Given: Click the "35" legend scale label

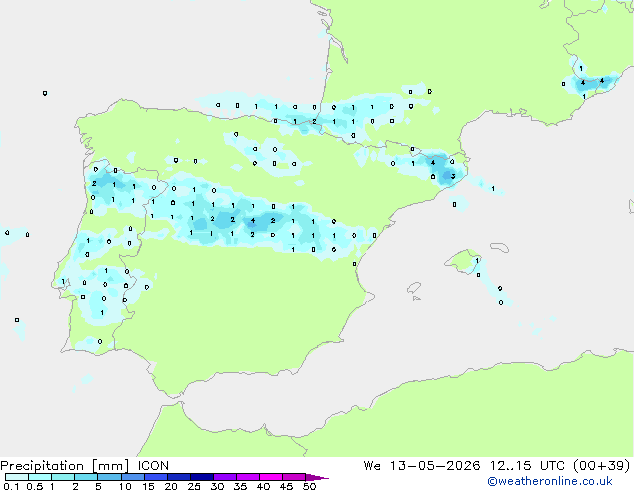Looking at the screenshot, I should [x=240, y=486].
